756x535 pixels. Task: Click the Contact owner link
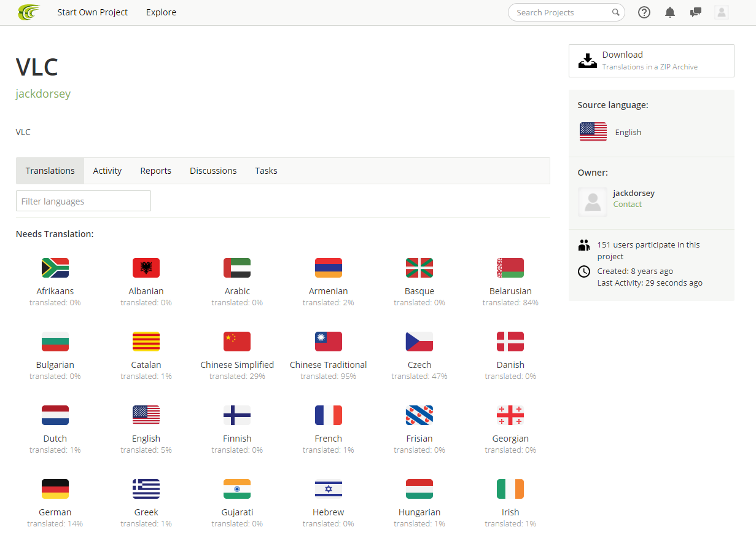[628, 205]
